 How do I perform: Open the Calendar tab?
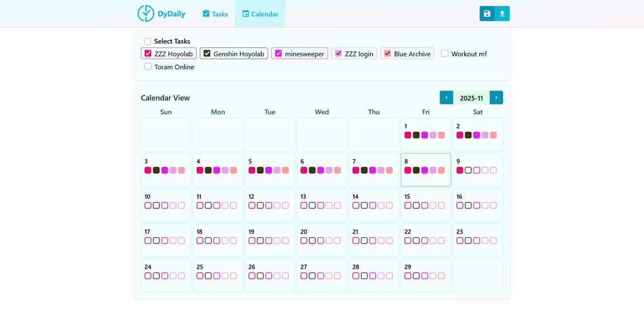(x=260, y=14)
